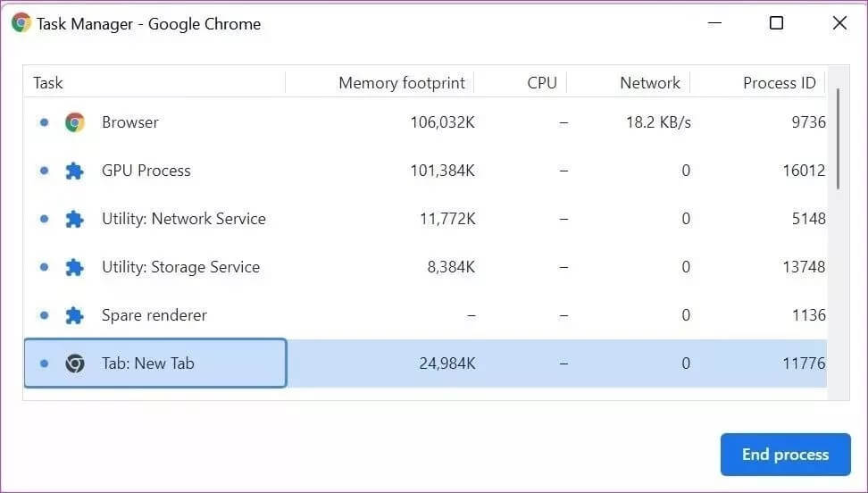The image size is (868, 493).
Task: Sort by the Process ID column header
Action: pyautogui.click(x=779, y=83)
